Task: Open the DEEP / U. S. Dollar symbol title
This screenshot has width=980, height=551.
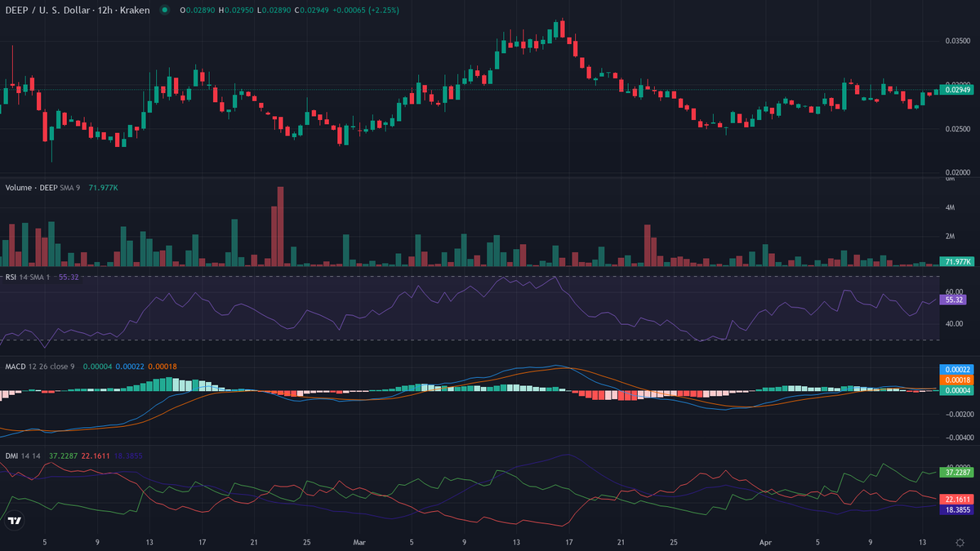Action: click(x=78, y=10)
